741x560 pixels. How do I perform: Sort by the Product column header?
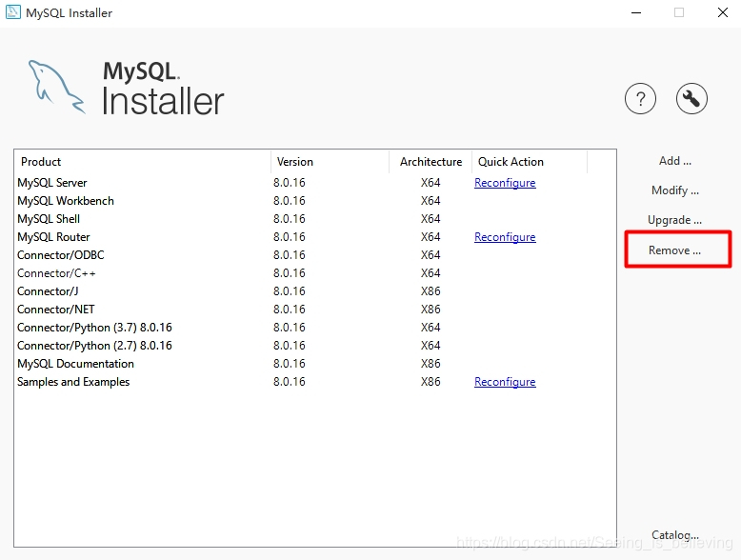pos(142,162)
